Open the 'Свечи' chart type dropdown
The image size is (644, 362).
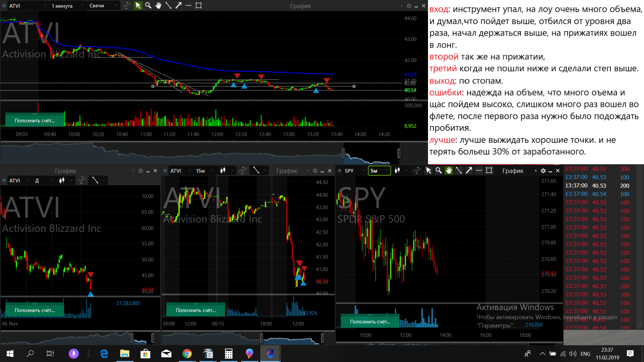(x=103, y=6)
